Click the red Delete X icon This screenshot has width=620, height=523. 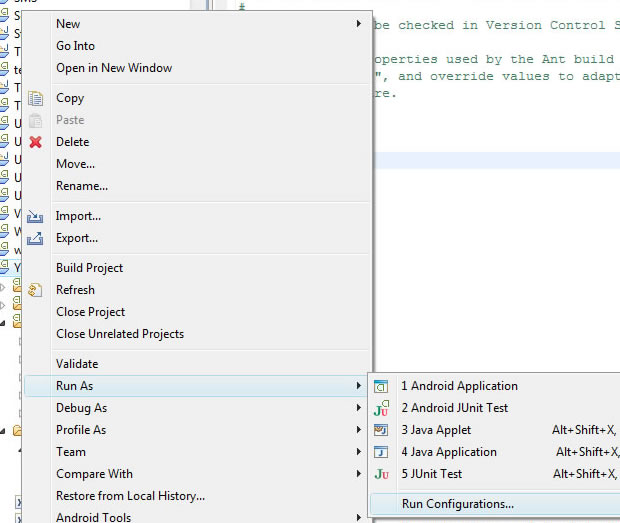(x=36, y=142)
